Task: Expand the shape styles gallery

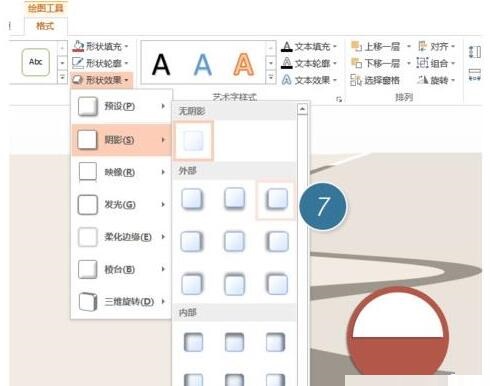Action: pyautogui.click(x=62, y=78)
